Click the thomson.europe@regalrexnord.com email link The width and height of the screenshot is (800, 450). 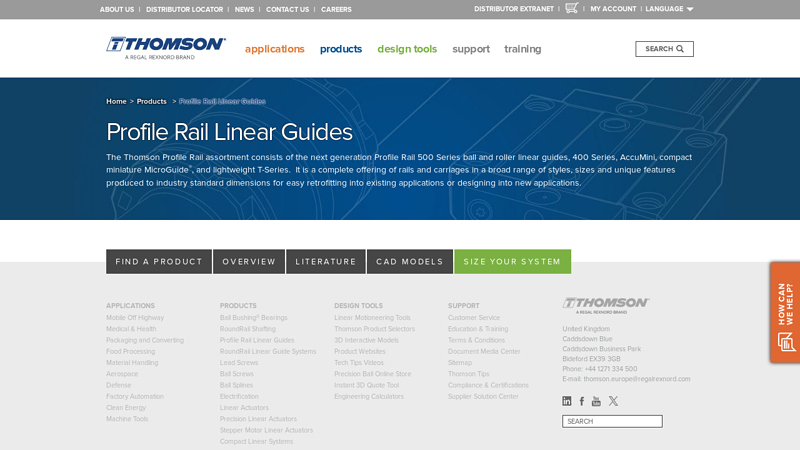pos(637,379)
